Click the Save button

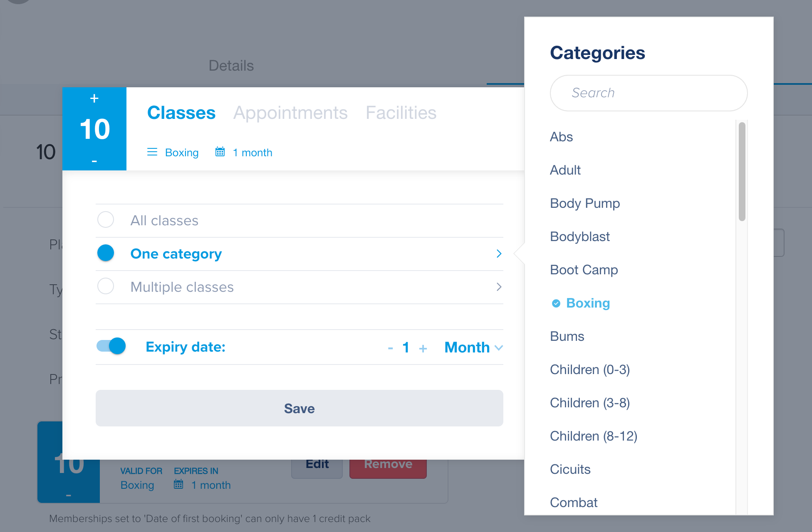(300, 408)
